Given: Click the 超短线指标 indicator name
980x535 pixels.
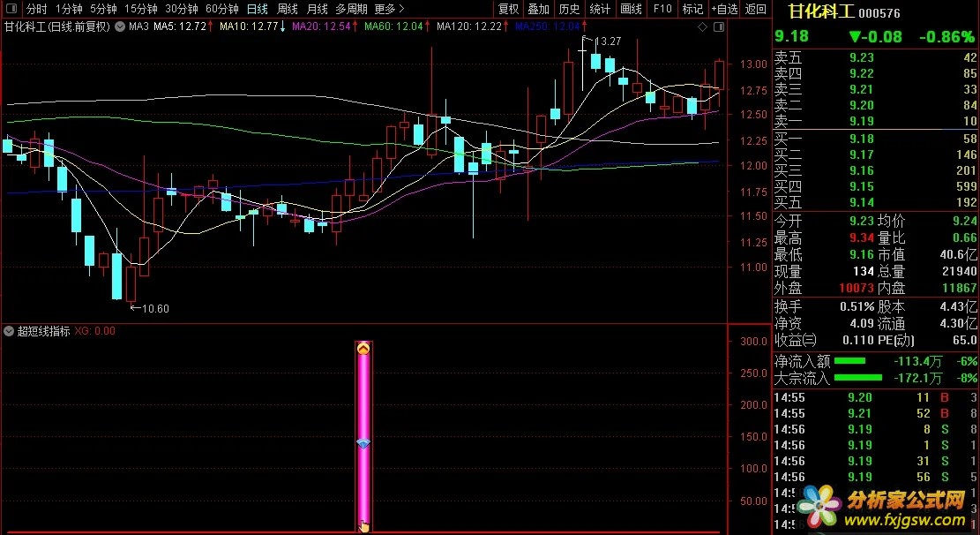Looking at the screenshot, I should (43, 331).
